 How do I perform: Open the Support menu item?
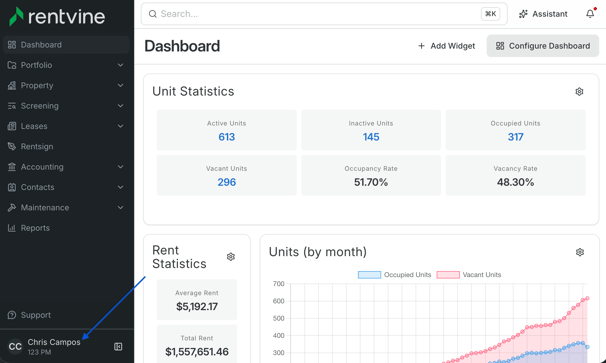pyautogui.click(x=66, y=315)
